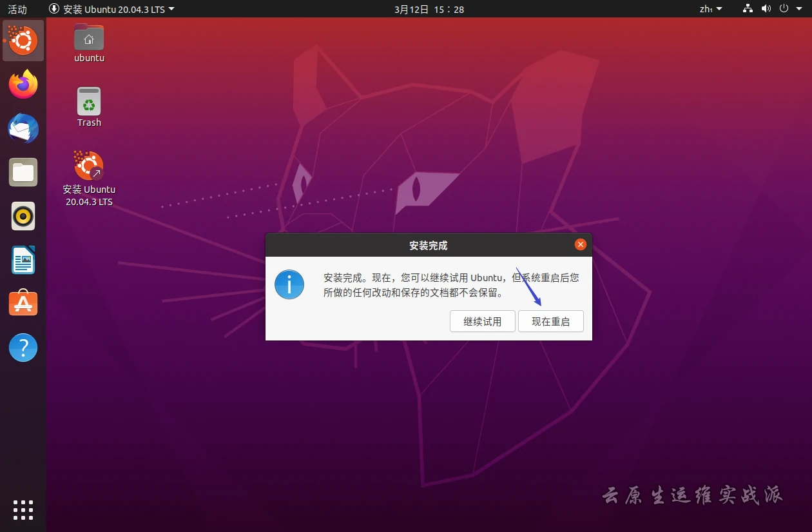The height and width of the screenshot is (532, 812).
Task: Open Ubuntu Software store icon
Action: (23, 304)
